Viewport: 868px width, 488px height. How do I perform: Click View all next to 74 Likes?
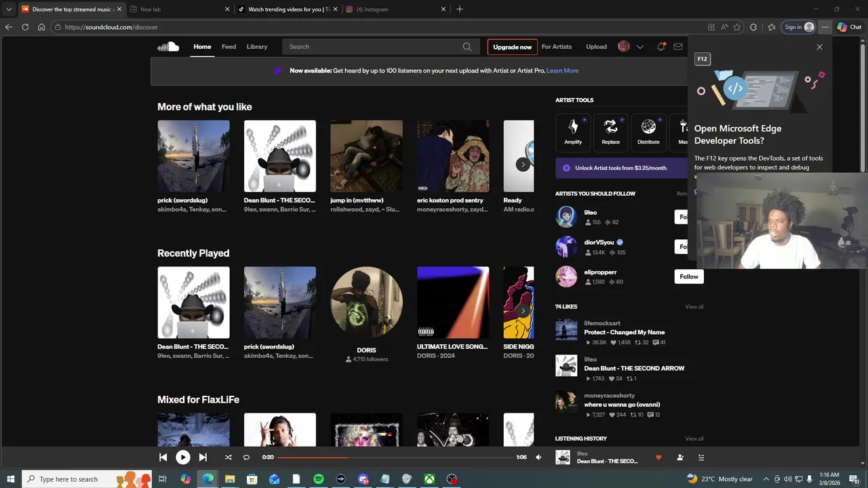pyautogui.click(x=694, y=307)
